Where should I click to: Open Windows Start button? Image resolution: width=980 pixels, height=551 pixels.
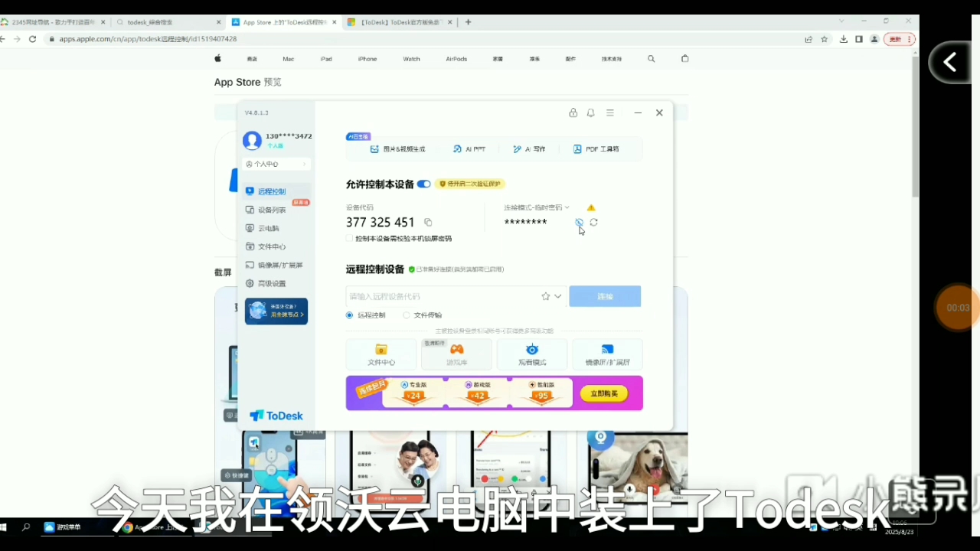[x=4, y=527]
